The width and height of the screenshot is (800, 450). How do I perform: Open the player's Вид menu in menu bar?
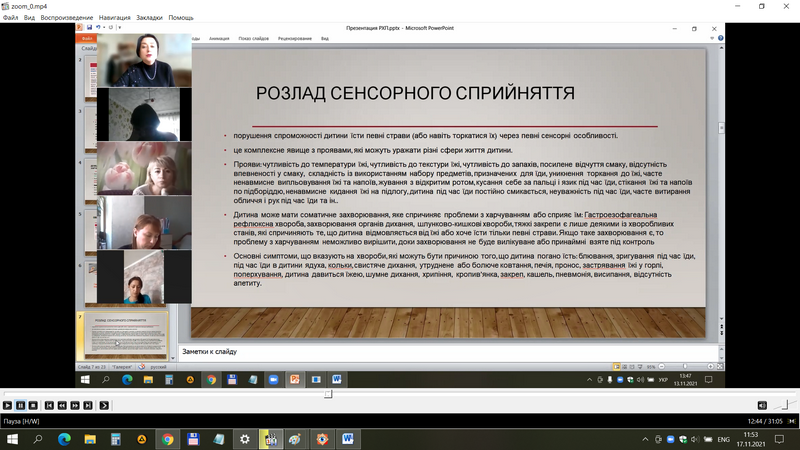[x=29, y=17]
